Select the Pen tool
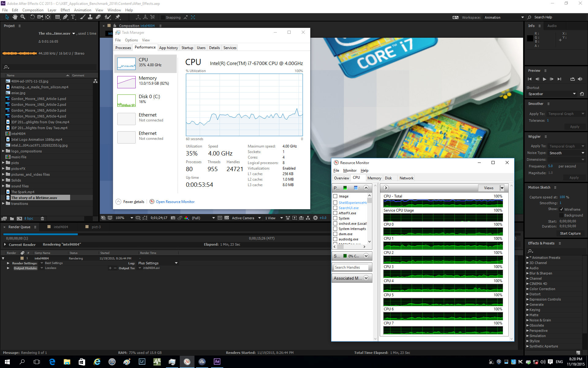 click(65, 17)
